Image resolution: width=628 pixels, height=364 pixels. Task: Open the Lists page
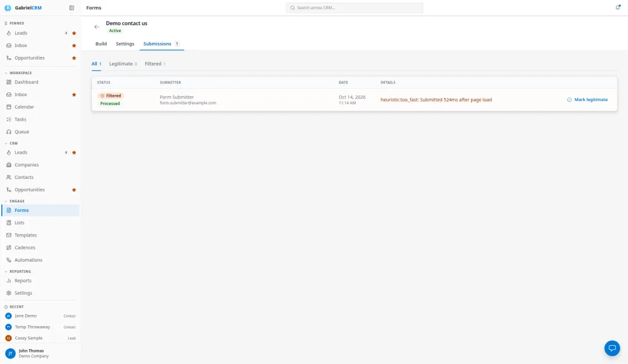(40, 222)
